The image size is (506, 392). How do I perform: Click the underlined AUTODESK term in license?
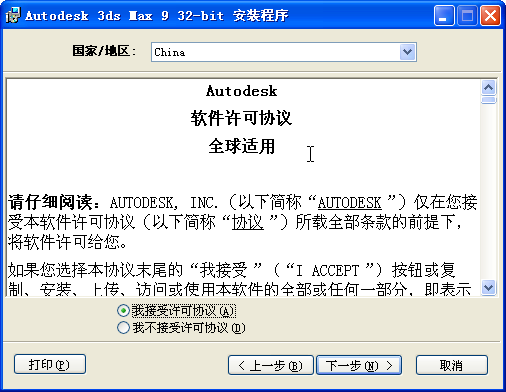349,203
